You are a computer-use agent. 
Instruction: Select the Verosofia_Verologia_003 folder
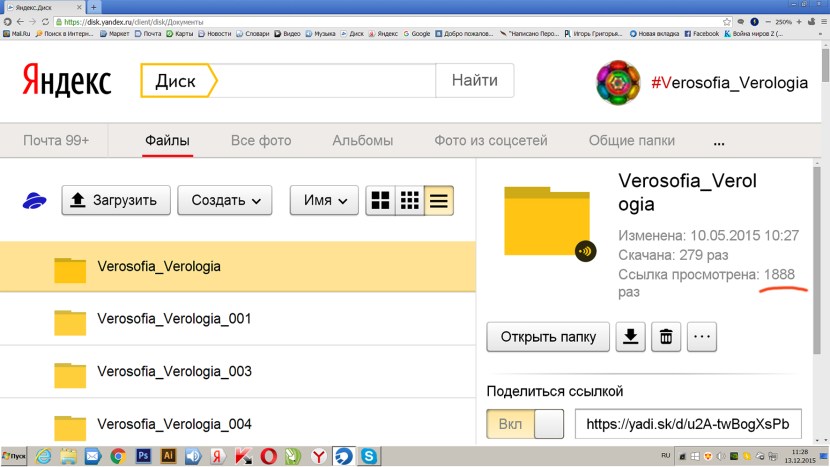(x=174, y=372)
